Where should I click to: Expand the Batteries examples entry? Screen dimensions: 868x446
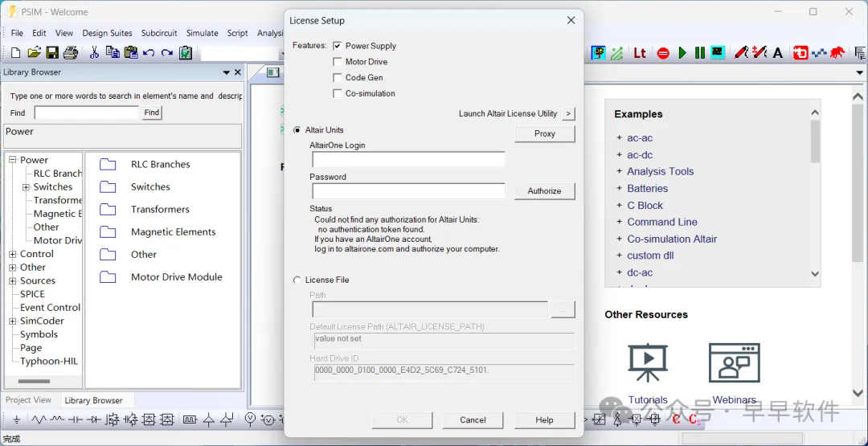620,188
